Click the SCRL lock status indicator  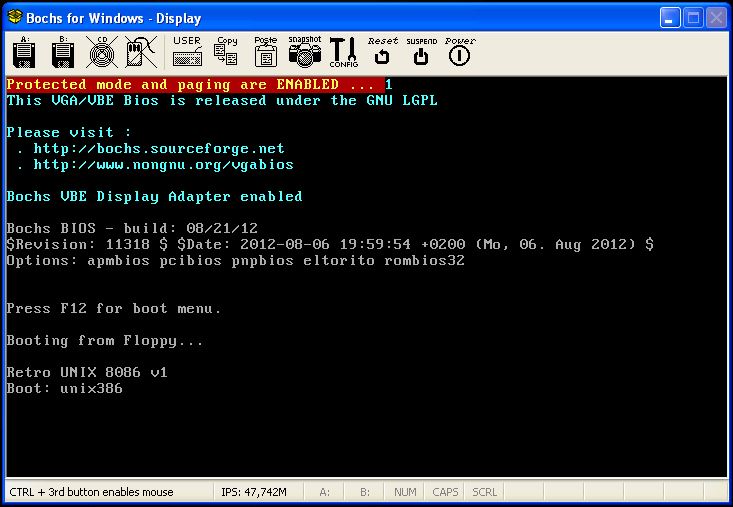tap(484, 492)
